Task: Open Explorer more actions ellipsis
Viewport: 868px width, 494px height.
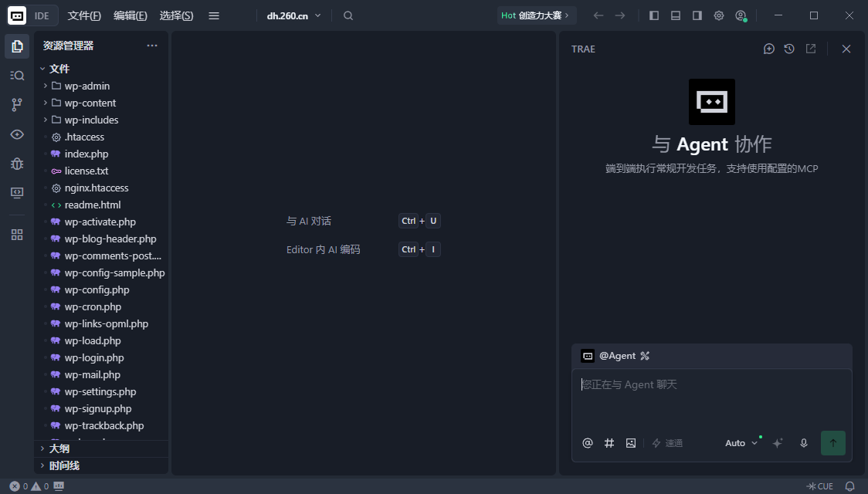Action: [152, 46]
